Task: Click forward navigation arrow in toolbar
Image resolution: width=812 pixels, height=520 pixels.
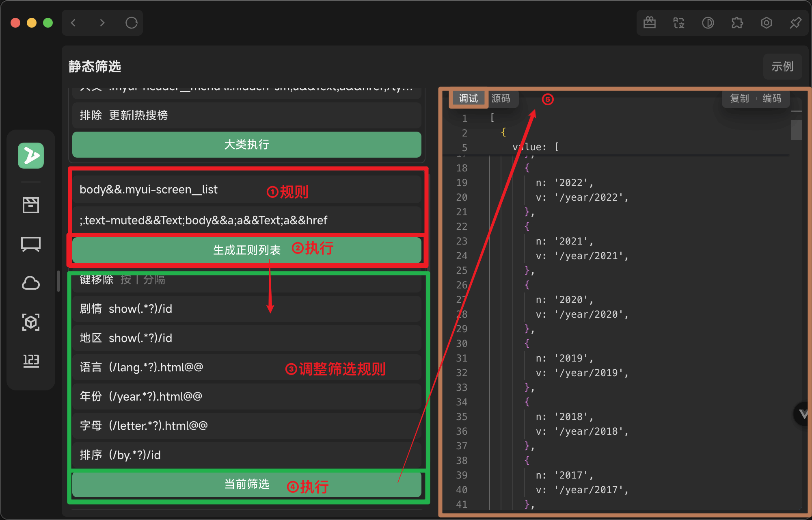Action: [102, 23]
